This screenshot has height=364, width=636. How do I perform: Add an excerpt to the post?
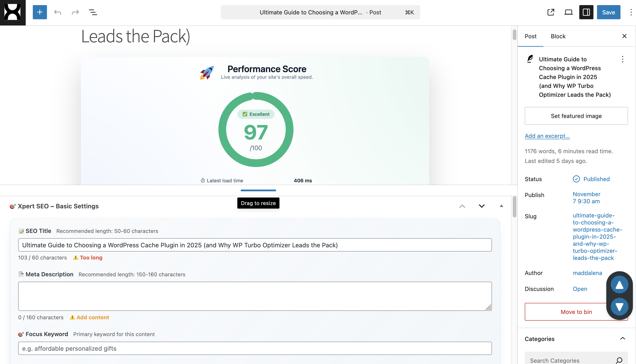click(x=547, y=136)
